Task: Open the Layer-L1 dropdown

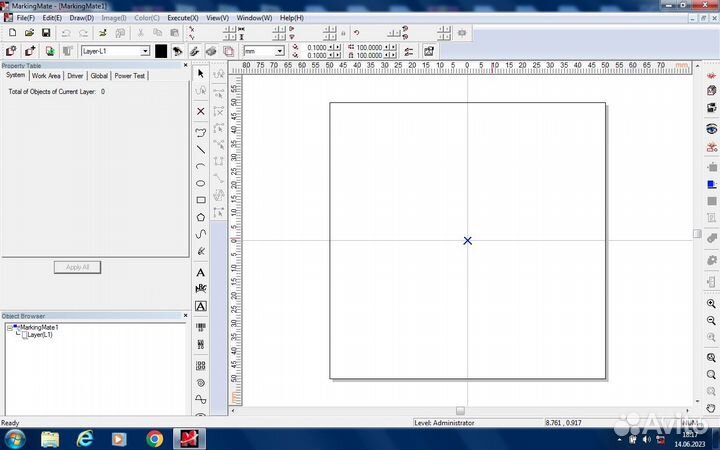Action: (x=145, y=50)
